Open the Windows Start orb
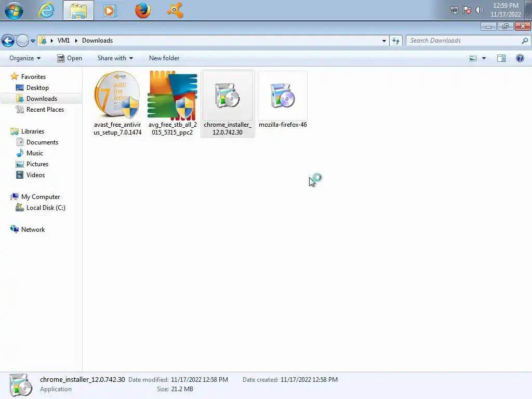Image resolution: width=532 pixels, height=399 pixels. tap(14, 10)
